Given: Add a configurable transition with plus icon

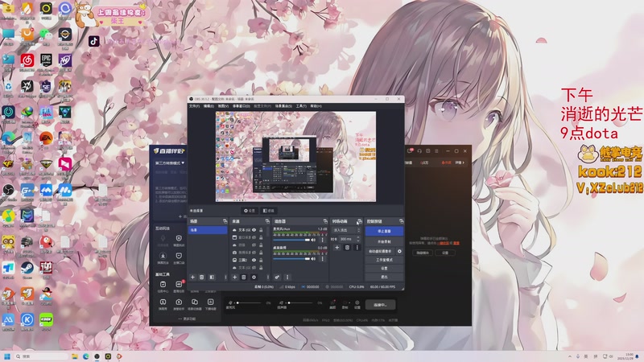Looking at the screenshot, I should [336, 248].
